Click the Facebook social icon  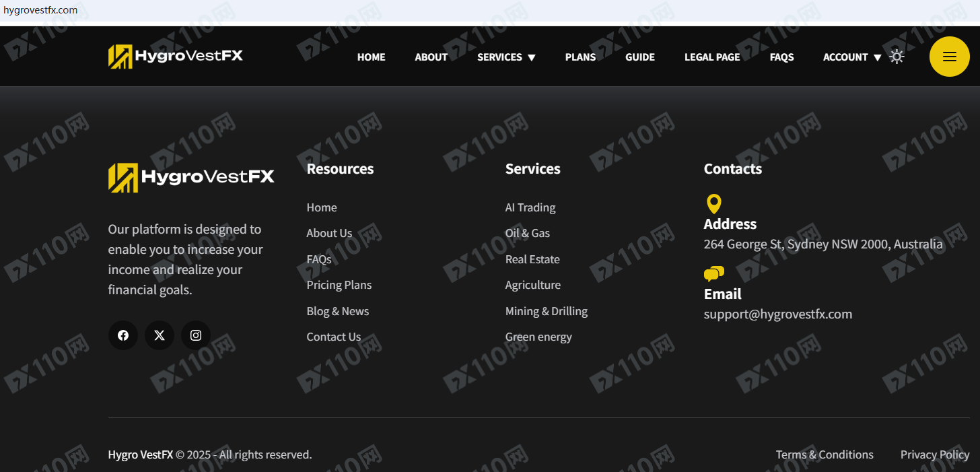tap(123, 335)
